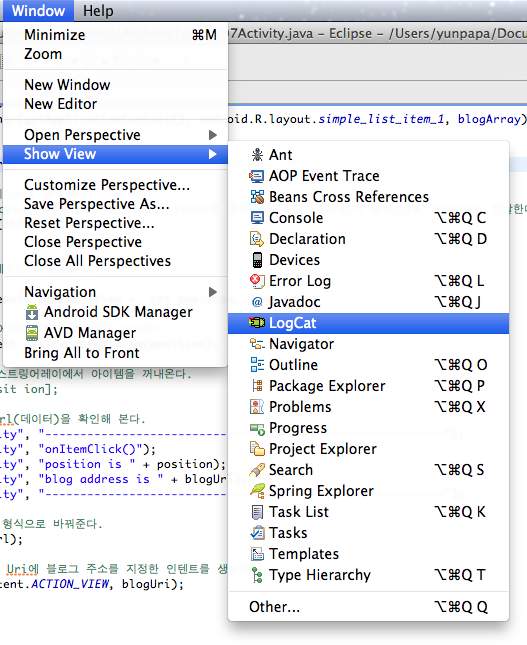Click the Ant view icon
The image size is (527, 645).
[257, 155]
